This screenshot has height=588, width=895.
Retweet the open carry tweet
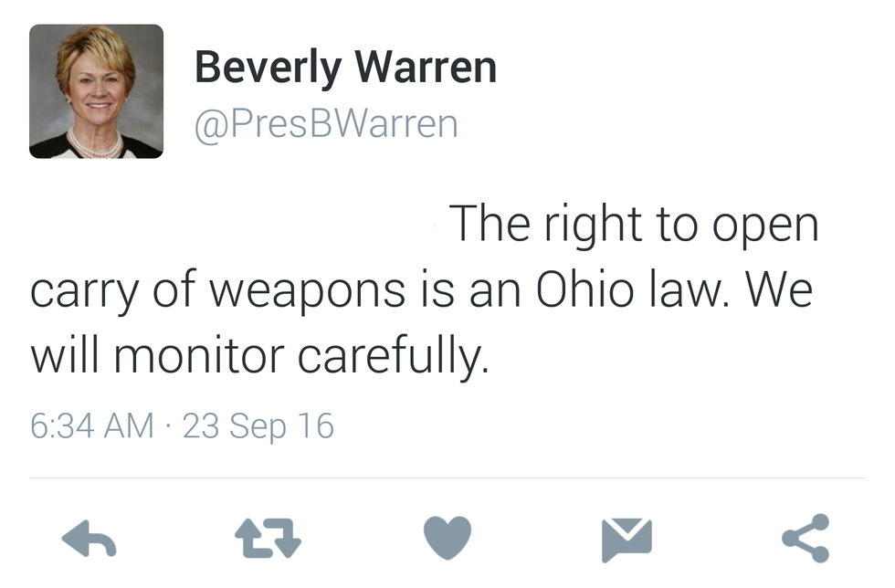[269, 538]
